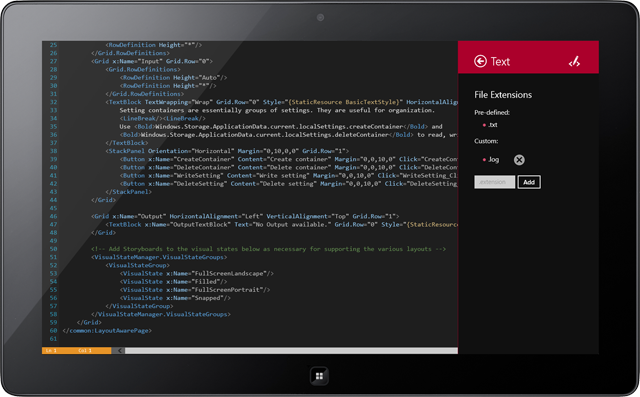Click line number 45 in the gutter
The image size is (640, 397).
(x=53, y=208)
